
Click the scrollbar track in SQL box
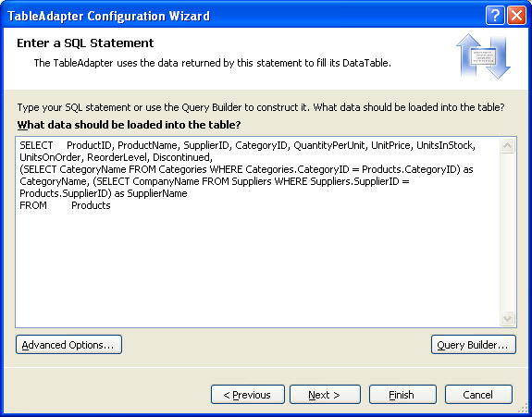click(507, 232)
